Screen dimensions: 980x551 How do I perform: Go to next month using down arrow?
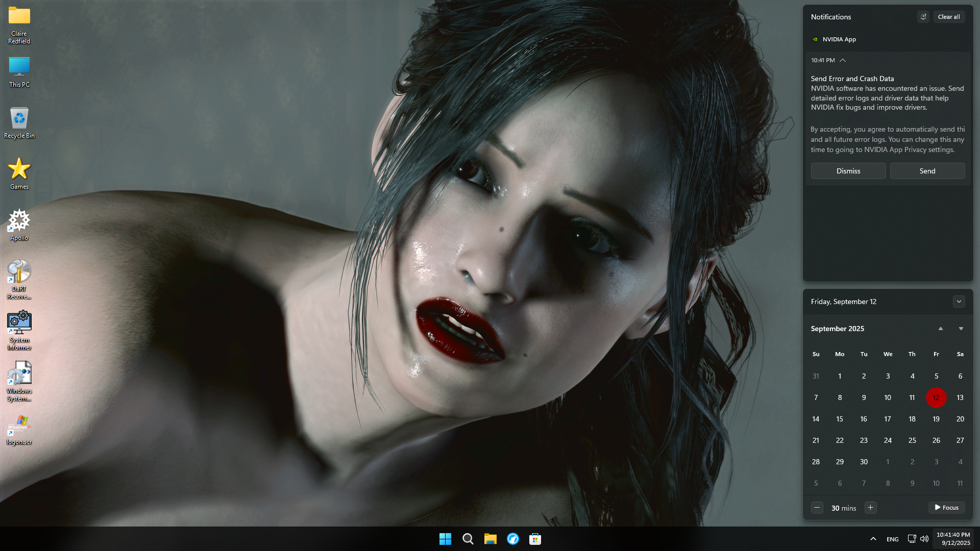[961, 329]
